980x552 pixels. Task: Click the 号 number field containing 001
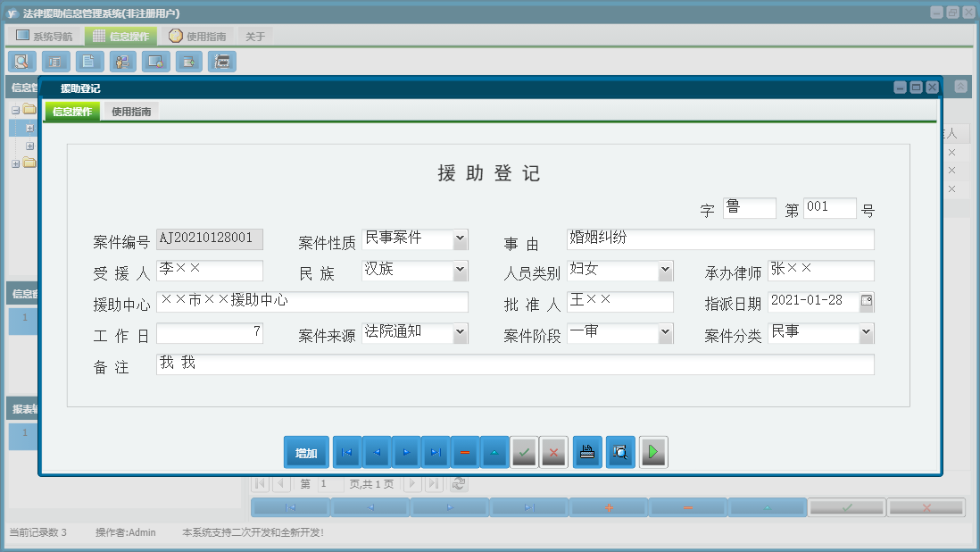coord(829,207)
